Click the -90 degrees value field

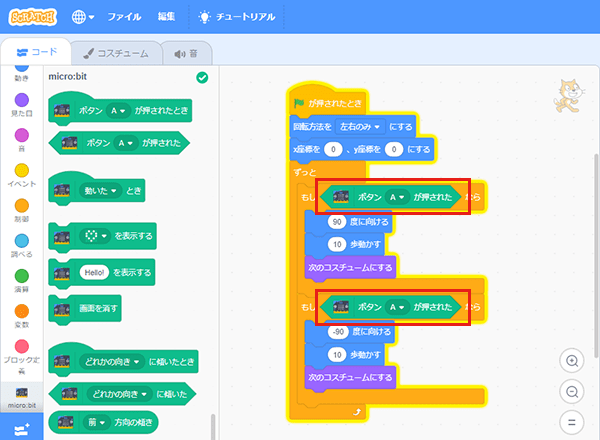pyautogui.click(x=338, y=332)
